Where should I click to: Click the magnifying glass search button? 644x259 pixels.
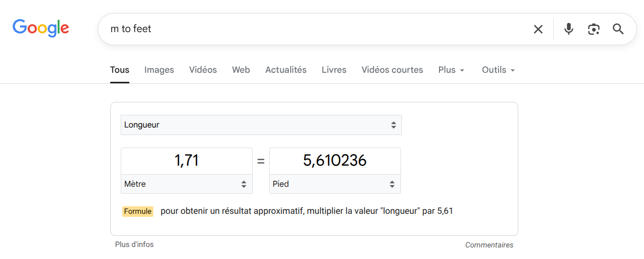618,29
